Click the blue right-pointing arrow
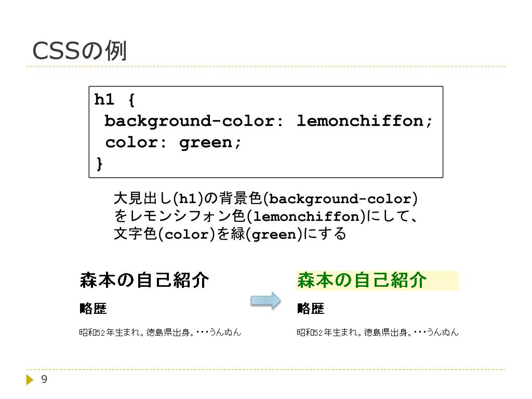 [x=265, y=300]
